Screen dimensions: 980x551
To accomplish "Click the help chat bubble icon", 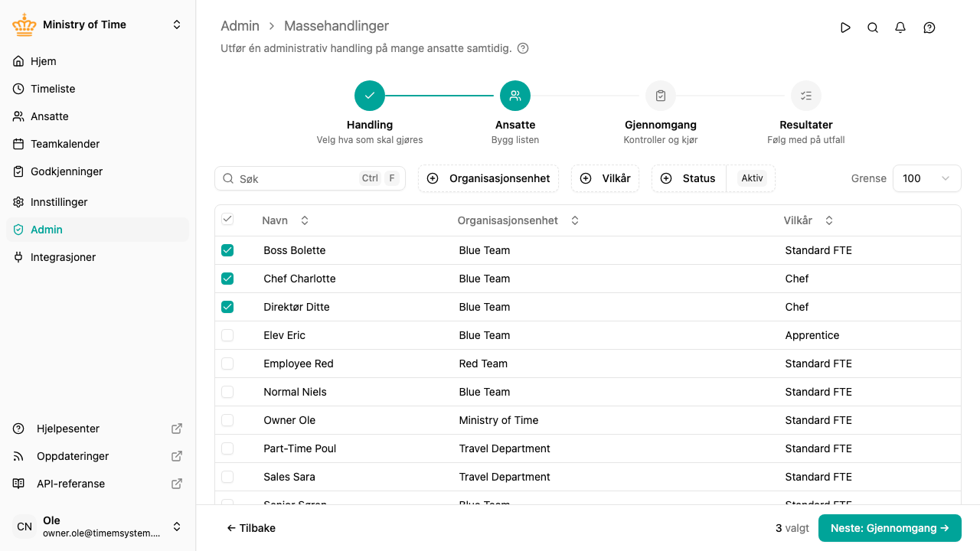I will 929,28.
